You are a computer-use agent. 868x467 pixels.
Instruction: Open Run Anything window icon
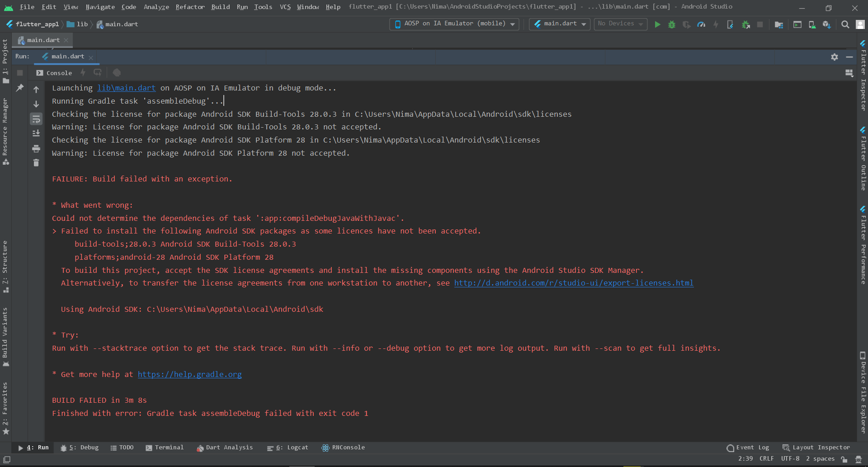click(x=797, y=24)
